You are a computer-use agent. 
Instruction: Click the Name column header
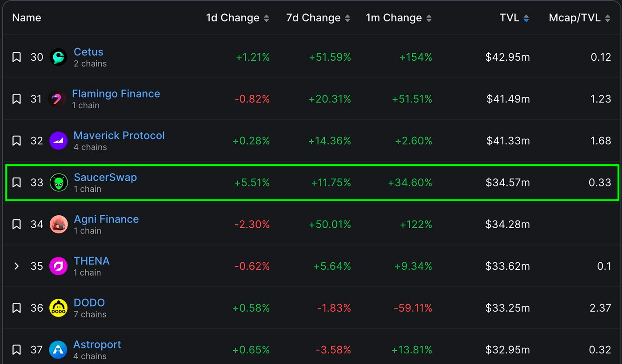tap(27, 18)
